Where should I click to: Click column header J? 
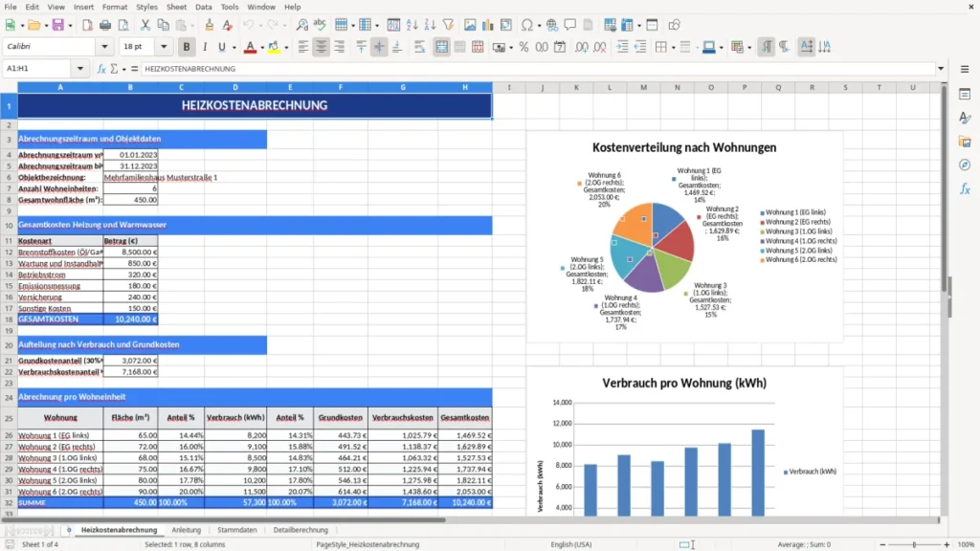point(542,87)
